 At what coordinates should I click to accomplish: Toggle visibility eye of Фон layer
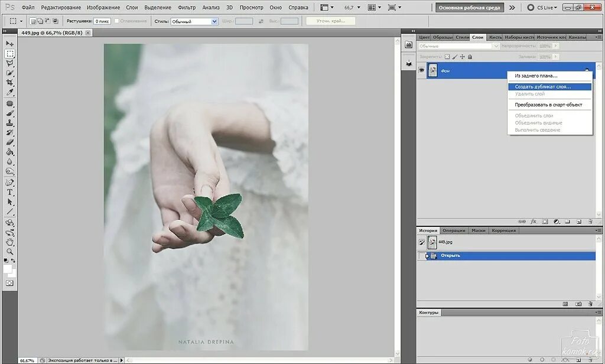(x=421, y=70)
